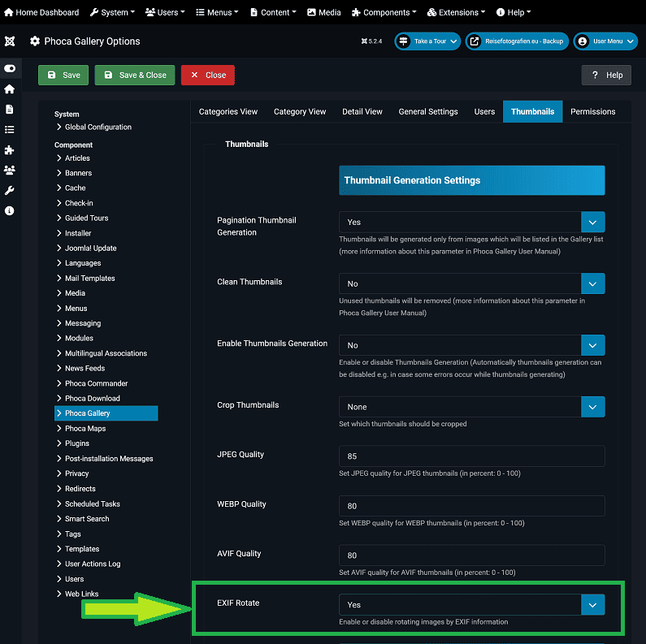
Task: Open the Components puzzle icon in sidebar
Action: click(x=10, y=150)
